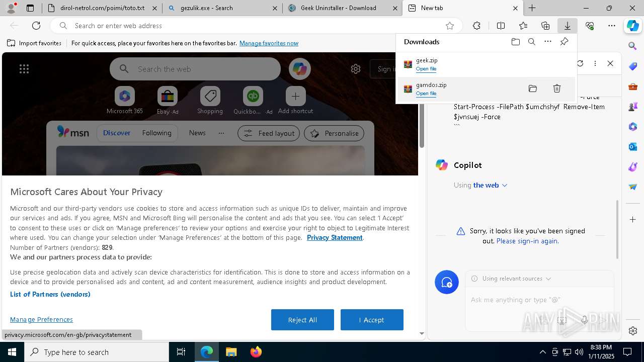The image size is (644, 362).
Task: Open List of Partners (vendors) link
Action: pos(50,294)
